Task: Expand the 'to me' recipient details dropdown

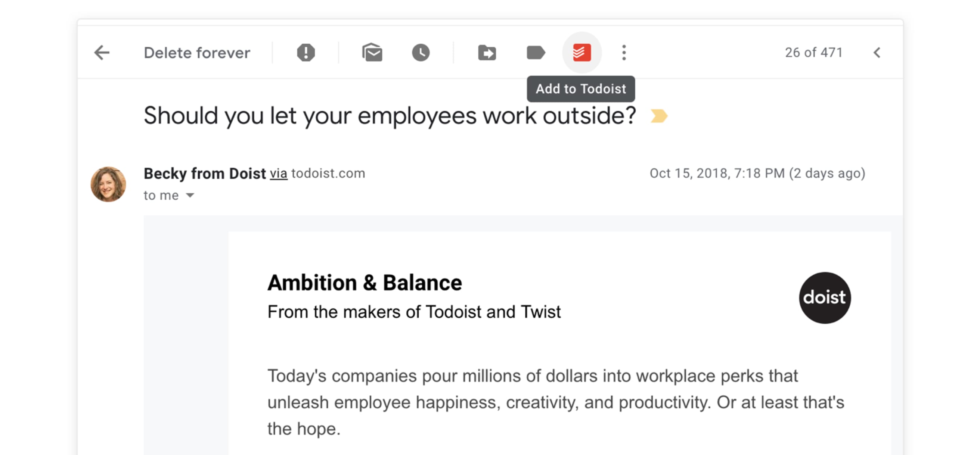Action: click(x=169, y=195)
